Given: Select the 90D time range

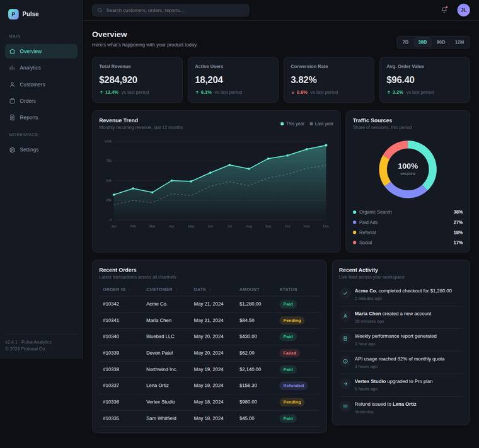Looking at the screenshot, I should (441, 42).
